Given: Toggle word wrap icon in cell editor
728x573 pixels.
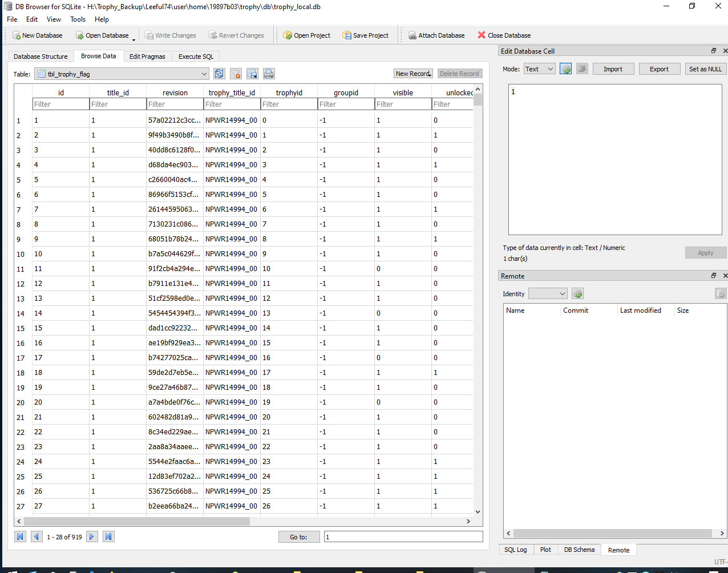Looking at the screenshot, I should click(x=582, y=69).
